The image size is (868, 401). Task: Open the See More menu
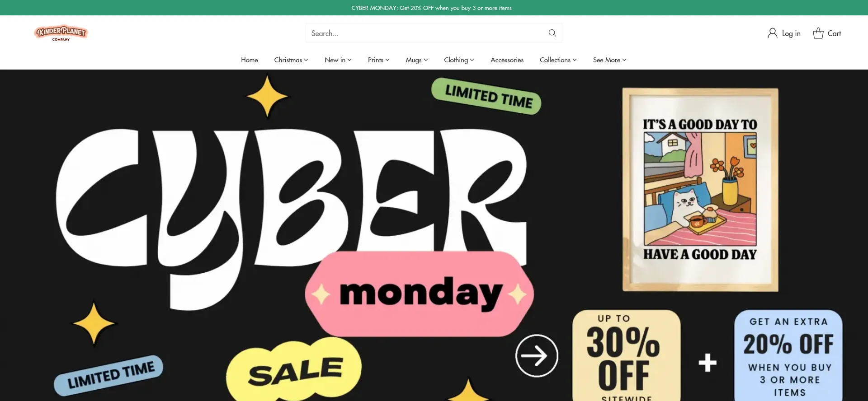coord(609,60)
